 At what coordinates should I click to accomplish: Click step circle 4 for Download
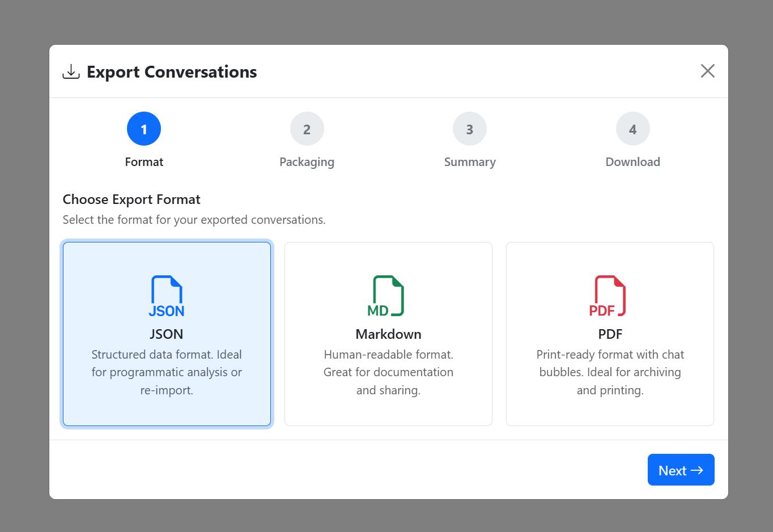point(632,129)
